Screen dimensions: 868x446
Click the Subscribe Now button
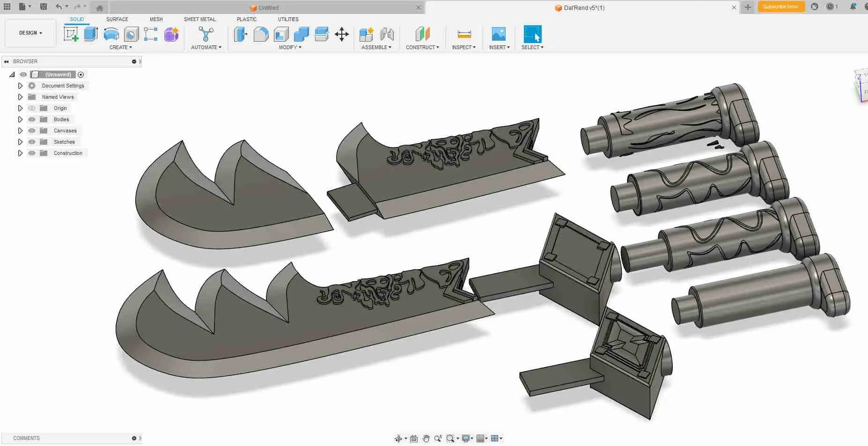781,7
